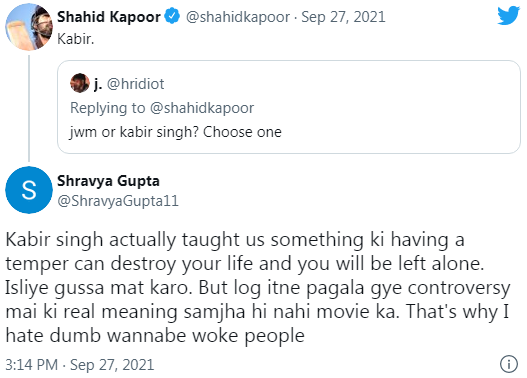Click @shahidkapoor in the Replying to line
Screen dimensions: 527x378
(202, 108)
